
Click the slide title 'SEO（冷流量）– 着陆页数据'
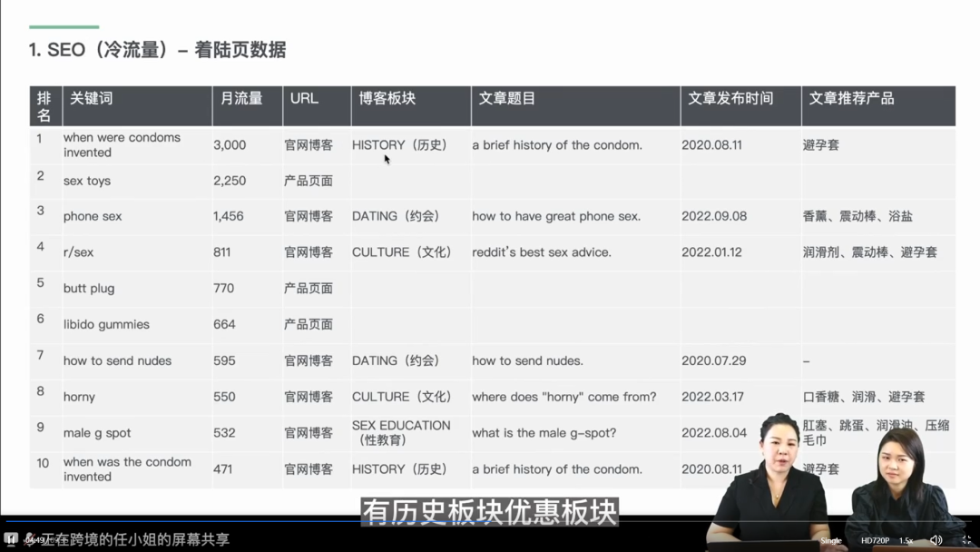click(158, 50)
